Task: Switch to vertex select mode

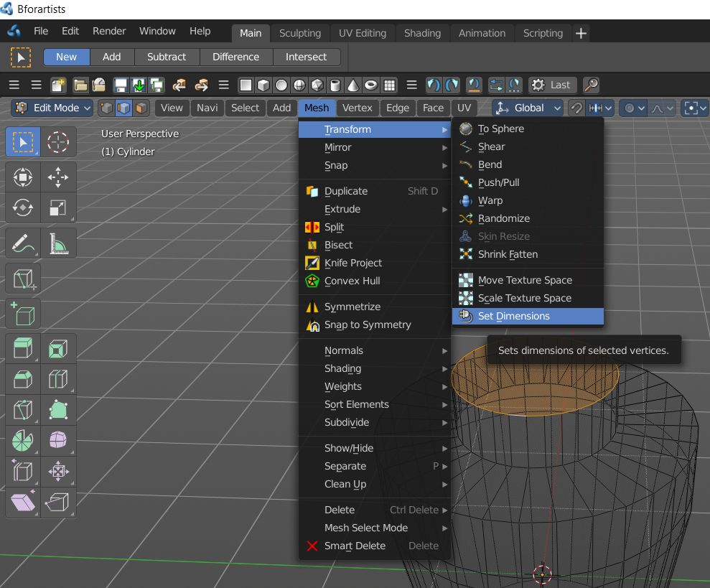Action: click(107, 108)
